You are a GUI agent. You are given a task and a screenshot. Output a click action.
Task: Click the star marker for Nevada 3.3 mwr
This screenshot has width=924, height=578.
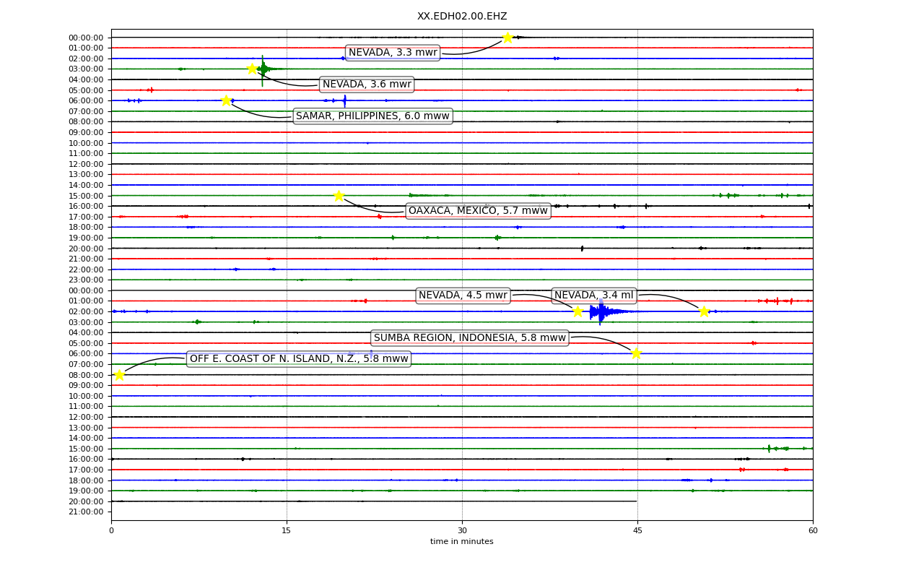507,38
